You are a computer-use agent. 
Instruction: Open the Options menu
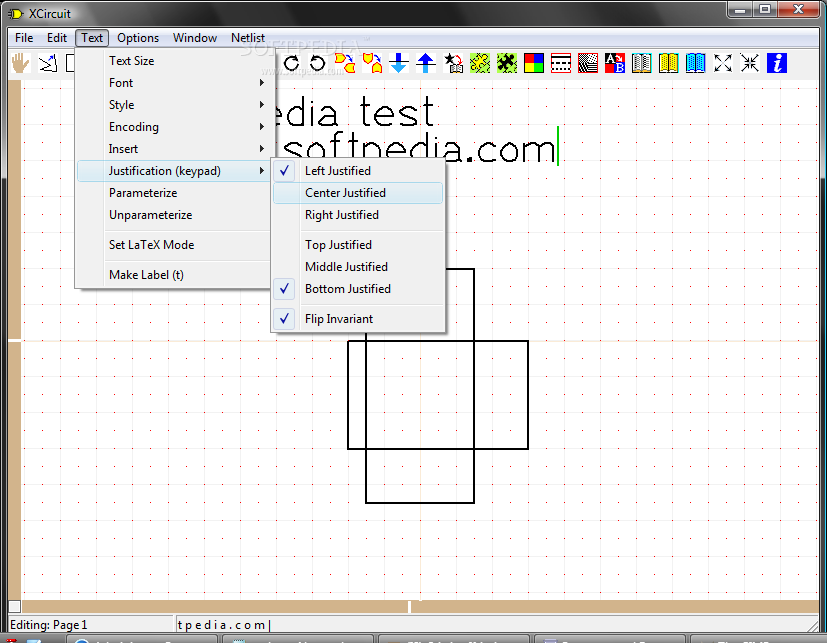pyautogui.click(x=138, y=38)
